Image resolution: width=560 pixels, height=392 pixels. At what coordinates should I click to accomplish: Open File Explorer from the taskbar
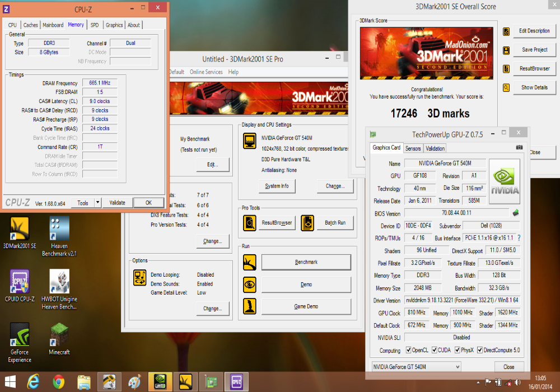pos(84,382)
